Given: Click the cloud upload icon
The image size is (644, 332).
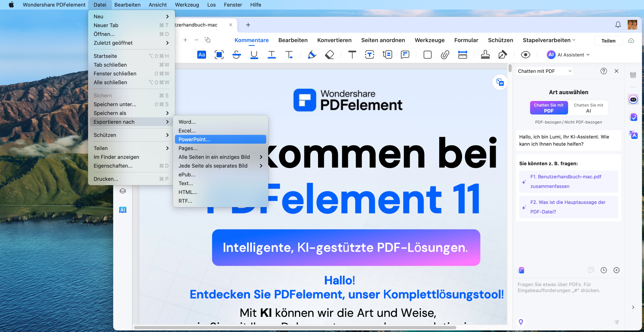Looking at the screenshot, I should [631, 41].
